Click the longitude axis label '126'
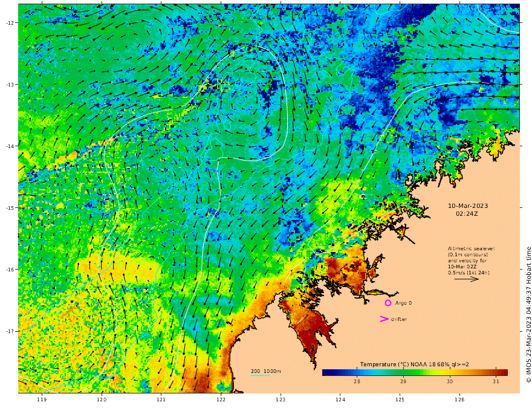 pyautogui.click(x=459, y=400)
